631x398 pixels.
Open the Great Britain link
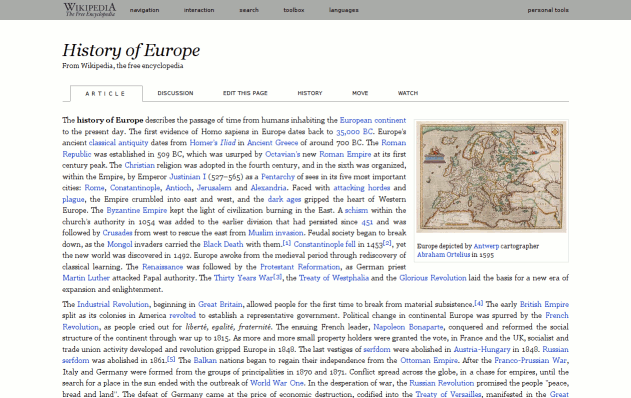[x=220, y=304]
